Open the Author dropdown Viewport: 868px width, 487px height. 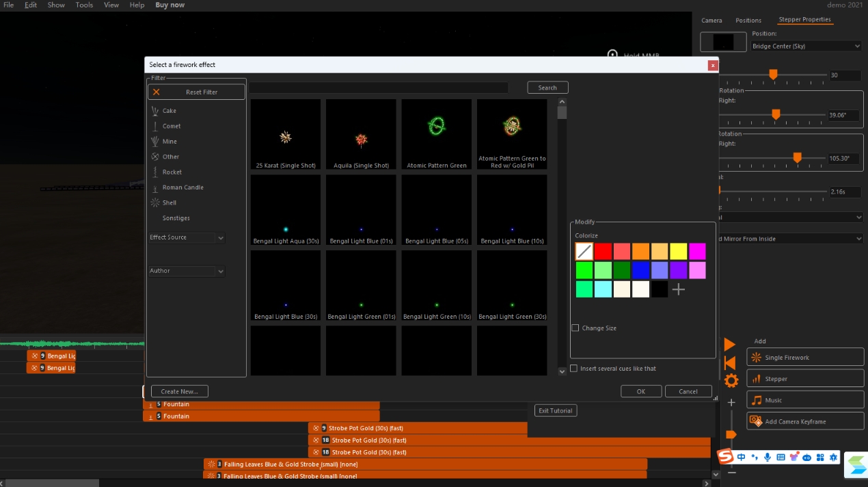pyautogui.click(x=220, y=272)
